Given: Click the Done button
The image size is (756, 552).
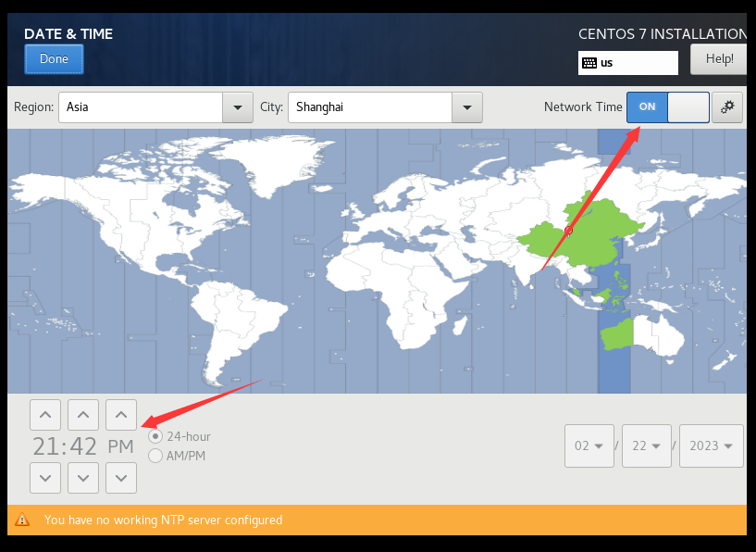Looking at the screenshot, I should point(54,59).
